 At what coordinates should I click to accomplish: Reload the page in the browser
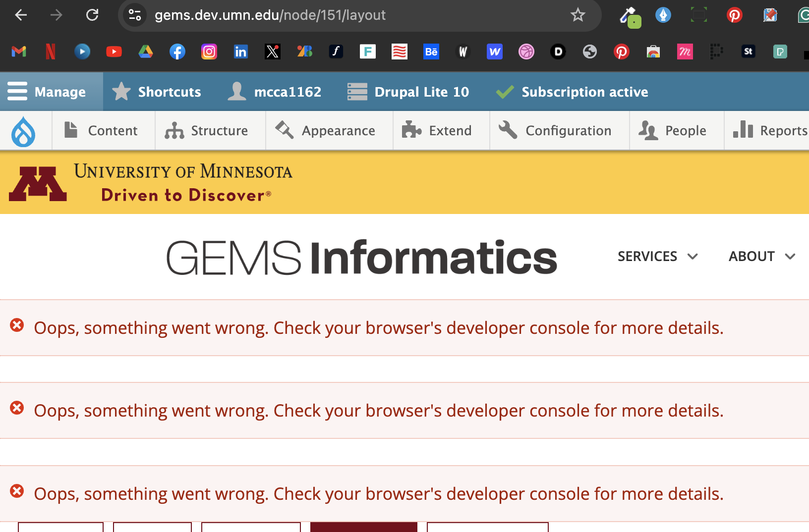tap(92, 15)
